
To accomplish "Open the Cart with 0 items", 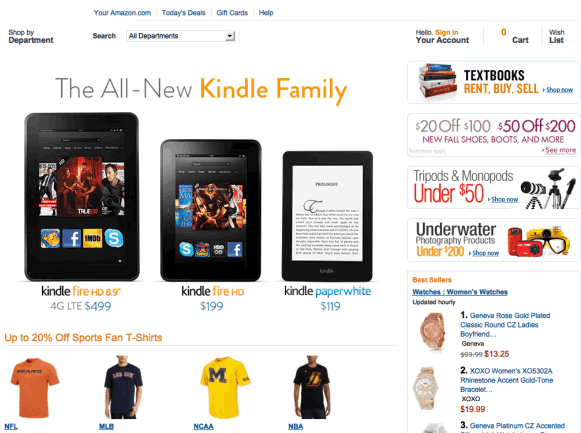I will point(514,36).
